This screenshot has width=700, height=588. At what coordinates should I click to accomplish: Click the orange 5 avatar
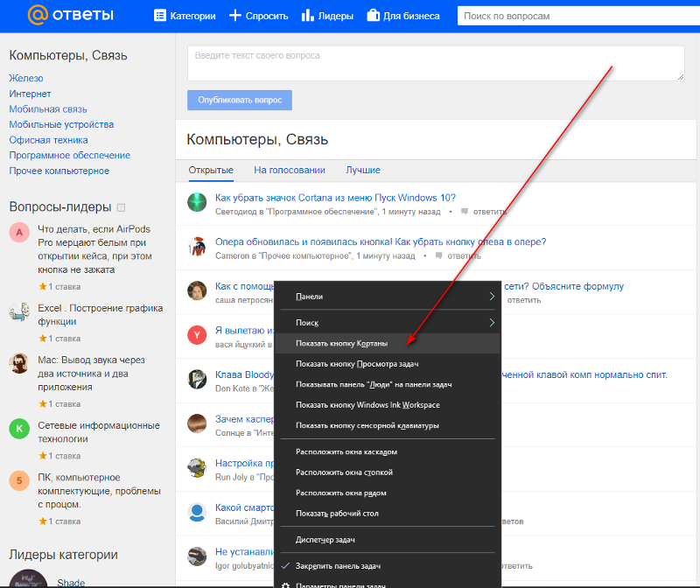pyautogui.click(x=19, y=481)
